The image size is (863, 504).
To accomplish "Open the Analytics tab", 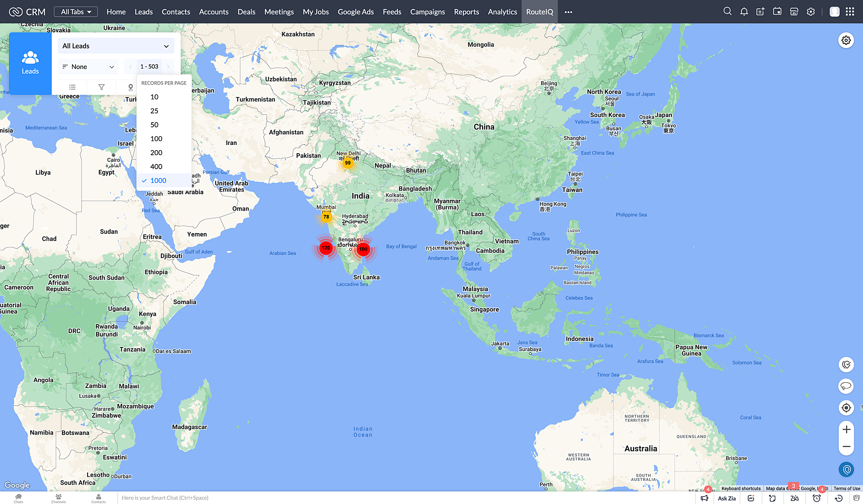I will [x=502, y=12].
